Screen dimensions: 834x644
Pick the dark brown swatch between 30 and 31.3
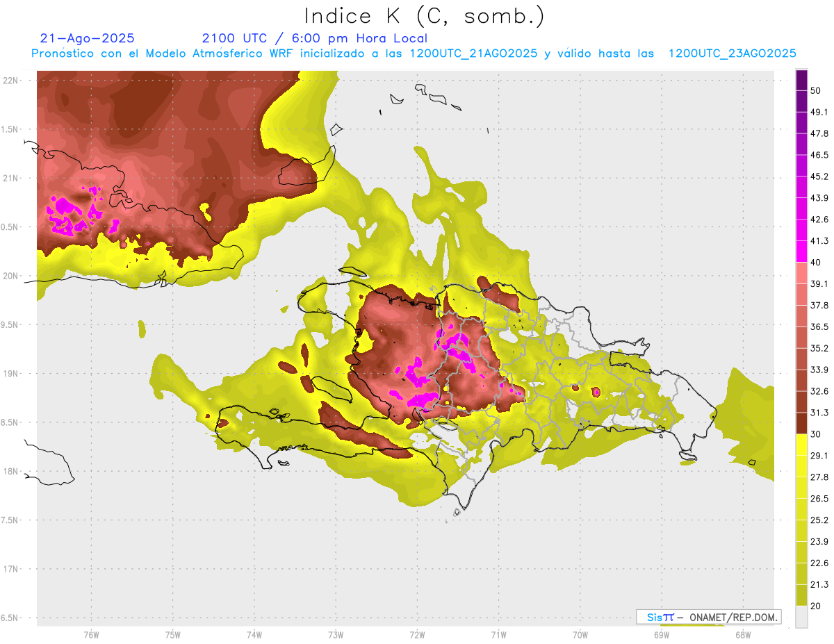[x=802, y=423]
